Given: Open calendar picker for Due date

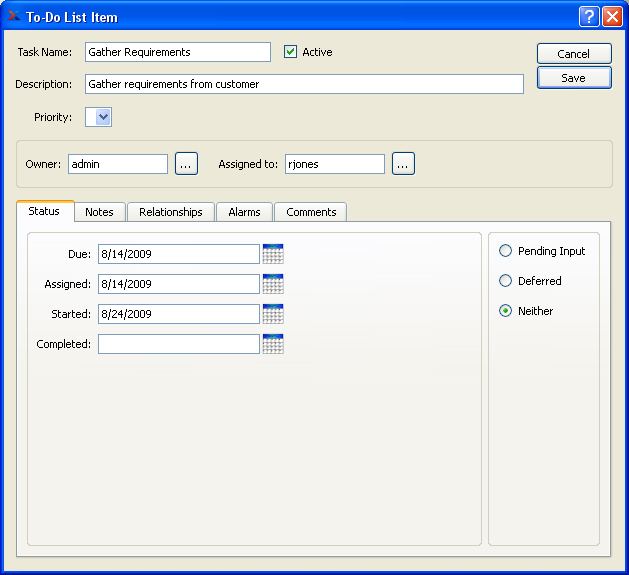Looking at the screenshot, I should [273, 254].
